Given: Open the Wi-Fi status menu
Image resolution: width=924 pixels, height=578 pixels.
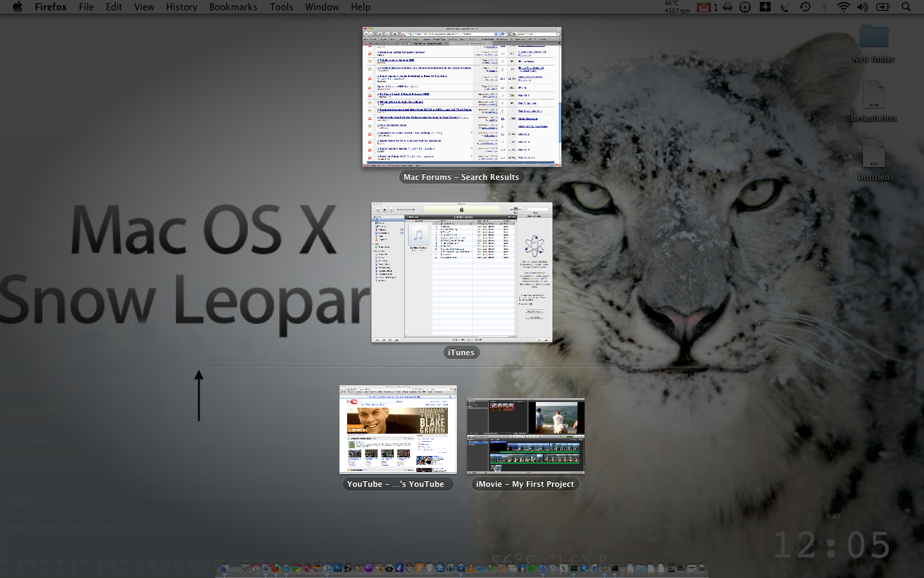Looking at the screenshot, I should (844, 7).
